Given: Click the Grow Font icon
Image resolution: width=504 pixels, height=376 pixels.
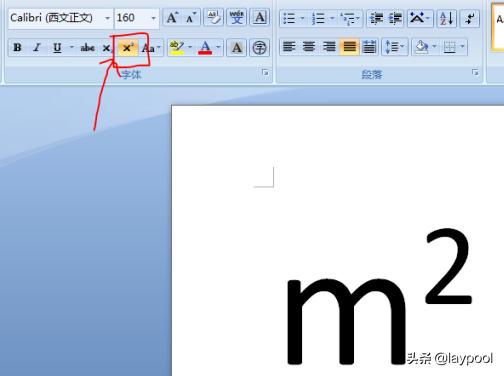Looking at the screenshot, I should coord(172,17).
